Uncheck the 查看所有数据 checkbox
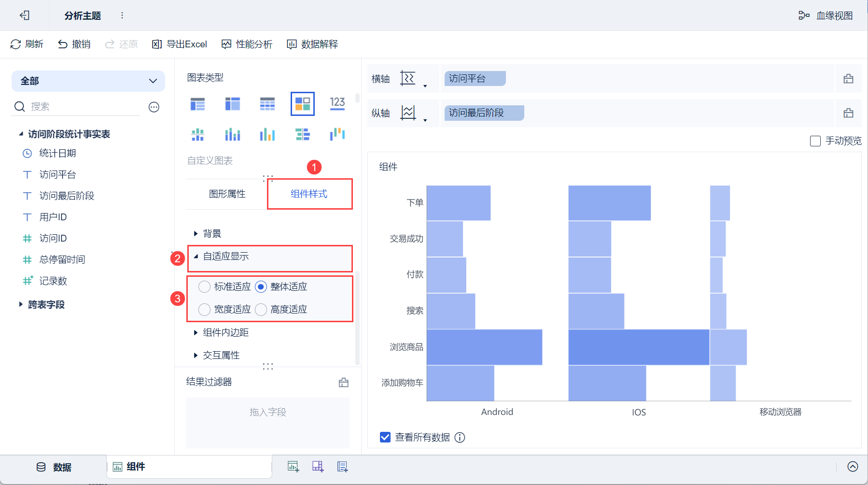Viewport: 868px width, 485px height. (x=385, y=437)
